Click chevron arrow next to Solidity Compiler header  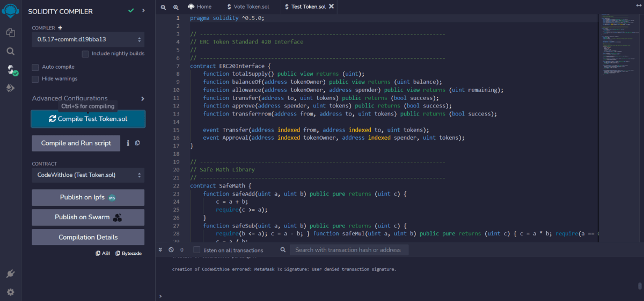[x=143, y=11]
